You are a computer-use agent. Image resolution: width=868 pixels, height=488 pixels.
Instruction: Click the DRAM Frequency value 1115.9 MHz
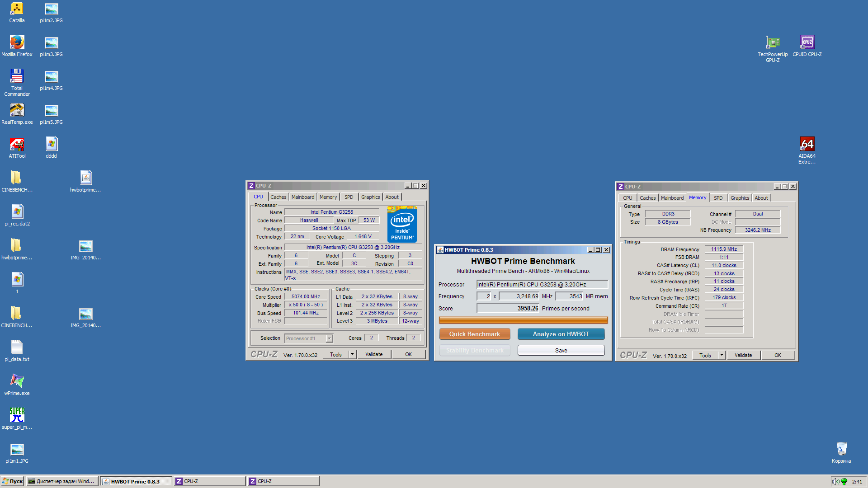[x=724, y=249]
